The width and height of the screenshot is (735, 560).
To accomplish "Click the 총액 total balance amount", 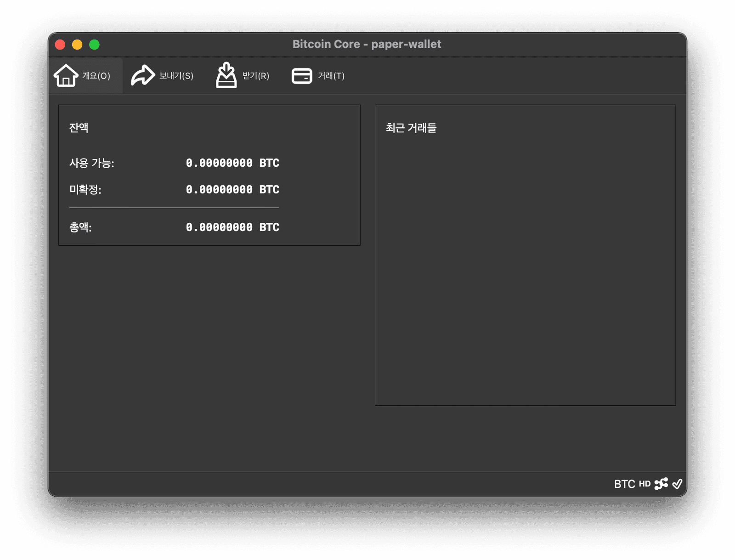I will [232, 226].
